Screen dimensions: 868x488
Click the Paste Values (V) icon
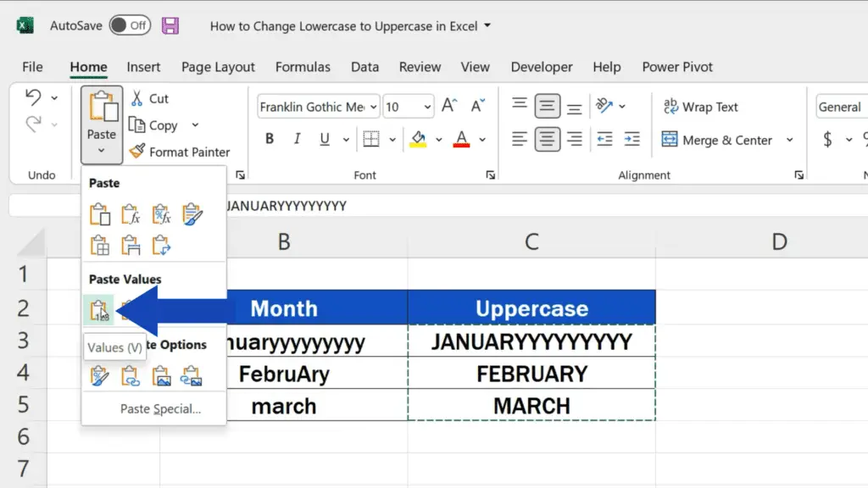(x=99, y=310)
